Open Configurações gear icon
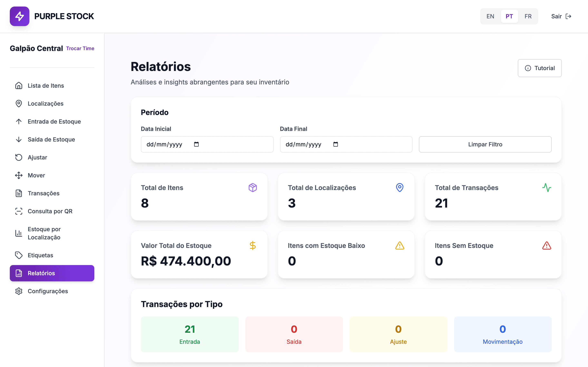Screen dimensions: 588x367 (x=19, y=291)
